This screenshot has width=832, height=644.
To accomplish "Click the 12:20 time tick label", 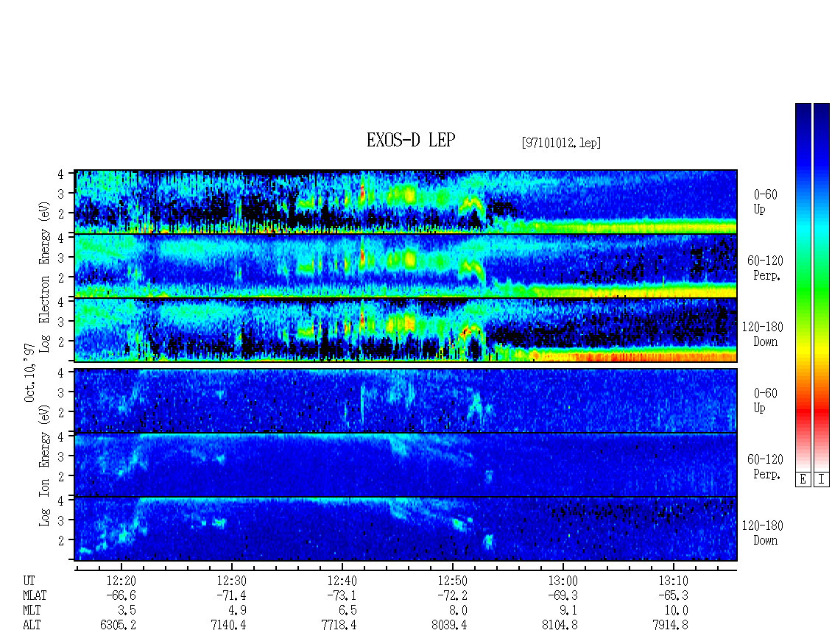I will click(121, 581).
